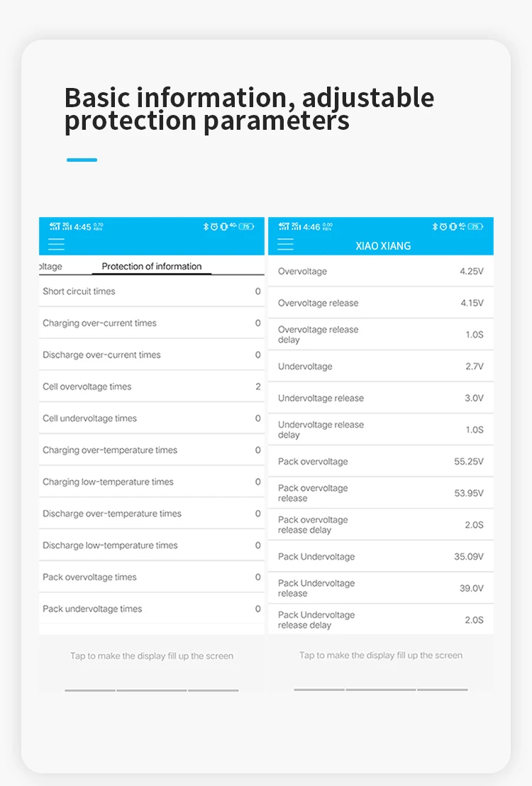This screenshot has height=786, width=532.
Task: Tap the Undervoltage release 3.0V row
Action: pyautogui.click(x=381, y=398)
